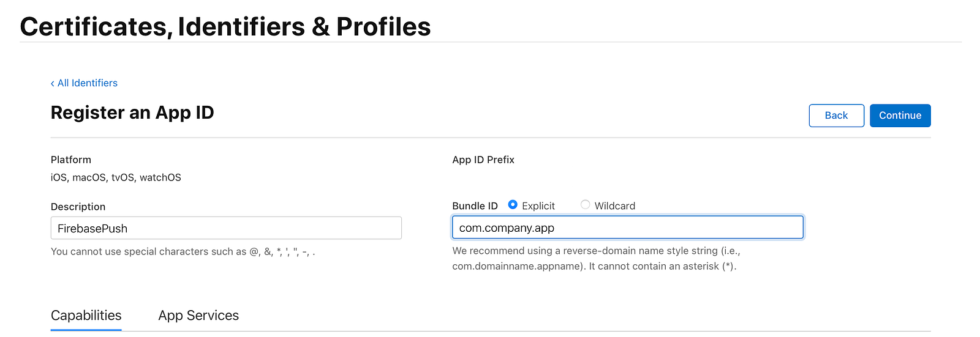The image size is (980, 337).
Task: Click the Bundle ID label
Action: [x=475, y=206]
